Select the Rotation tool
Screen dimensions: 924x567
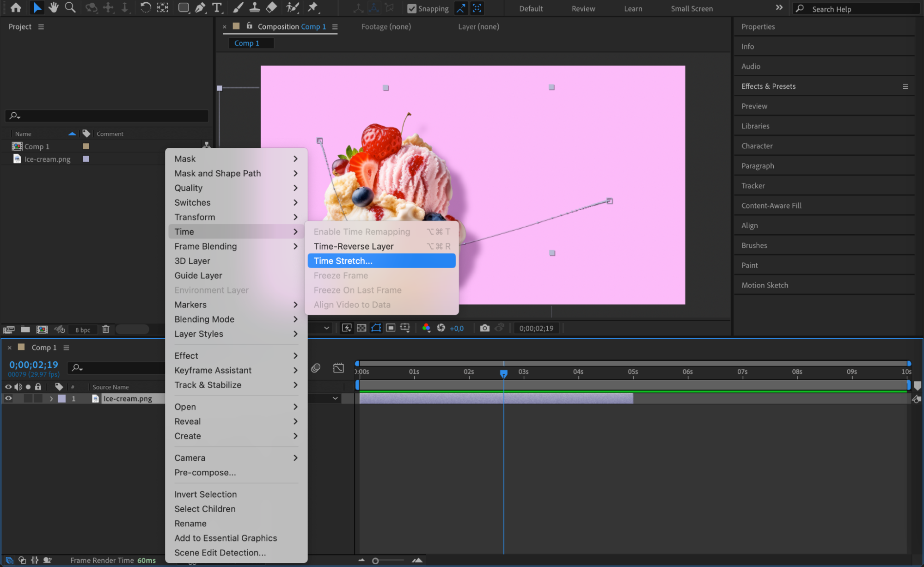click(146, 7)
